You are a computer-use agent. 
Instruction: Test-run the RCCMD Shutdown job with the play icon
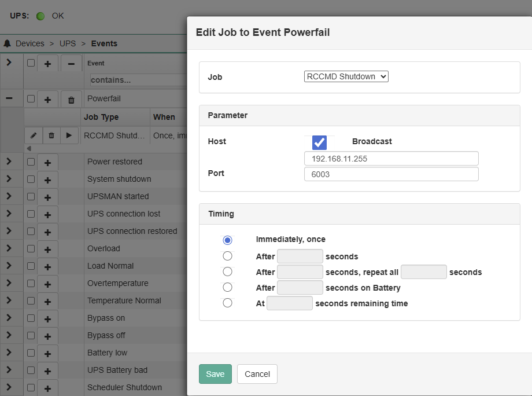coord(69,135)
